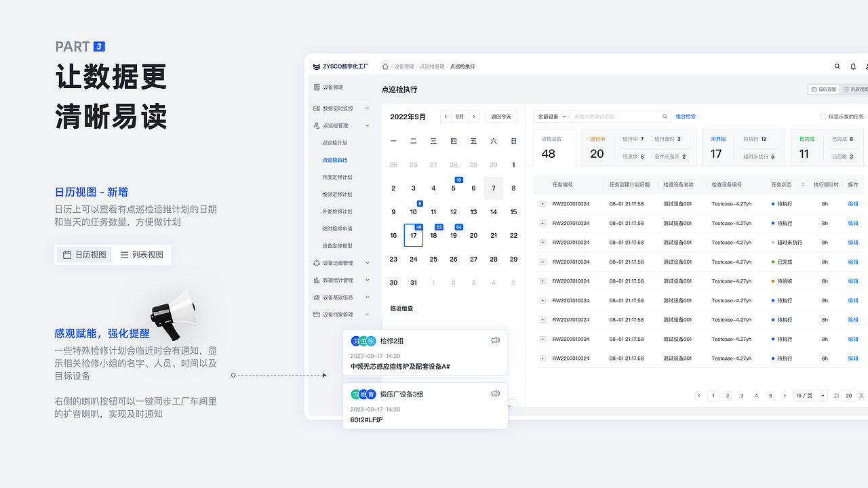The height and width of the screenshot is (488, 868).
Task: Click the 方 avatar on 锻压厂设备3组 card
Action: (356, 394)
